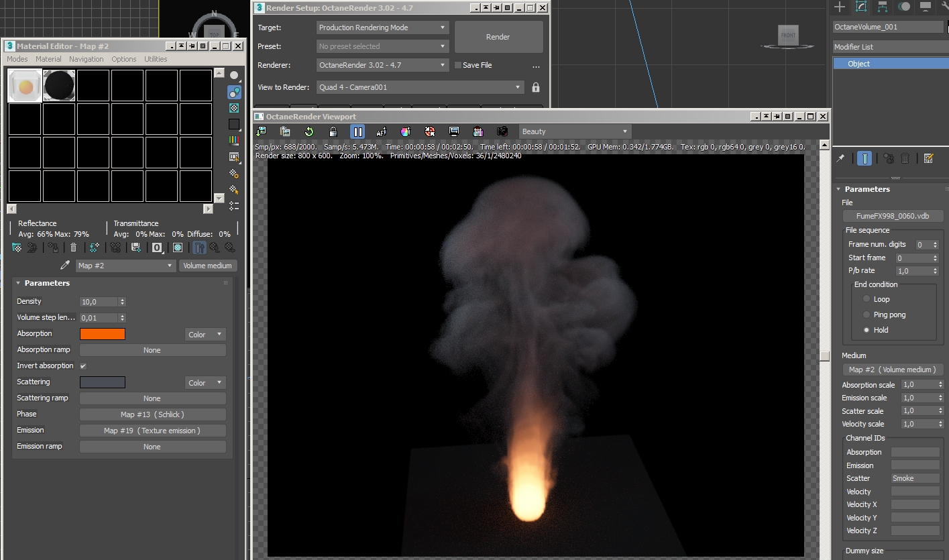Screen dimensions: 949x560
Task: Open the Map #2 name dropdown
Action: click(x=125, y=266)
